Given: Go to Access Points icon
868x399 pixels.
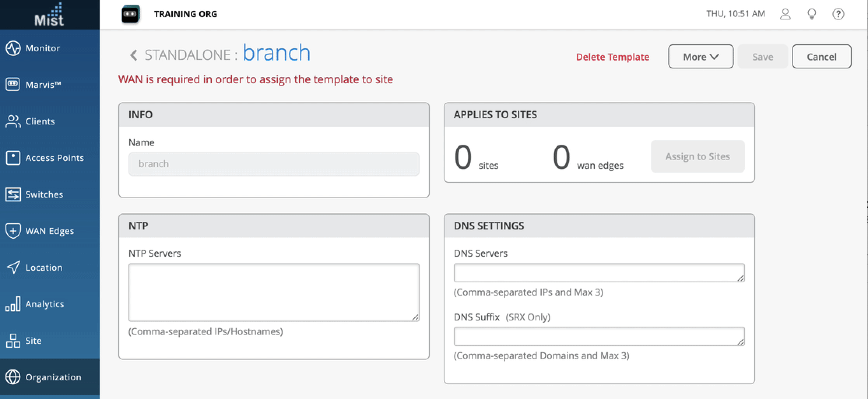Looking at the screenshot, I should [13, 158].
